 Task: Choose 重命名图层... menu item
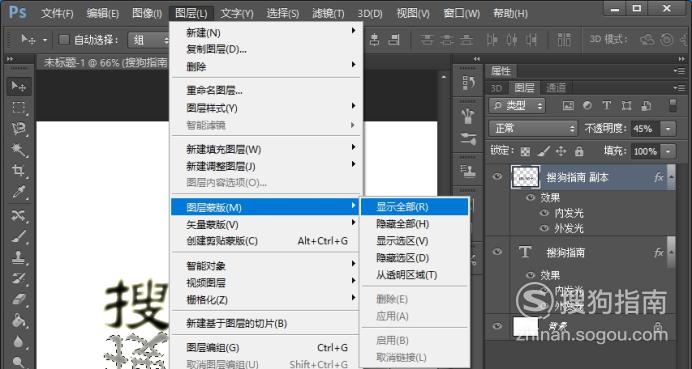tap(266, 91)
